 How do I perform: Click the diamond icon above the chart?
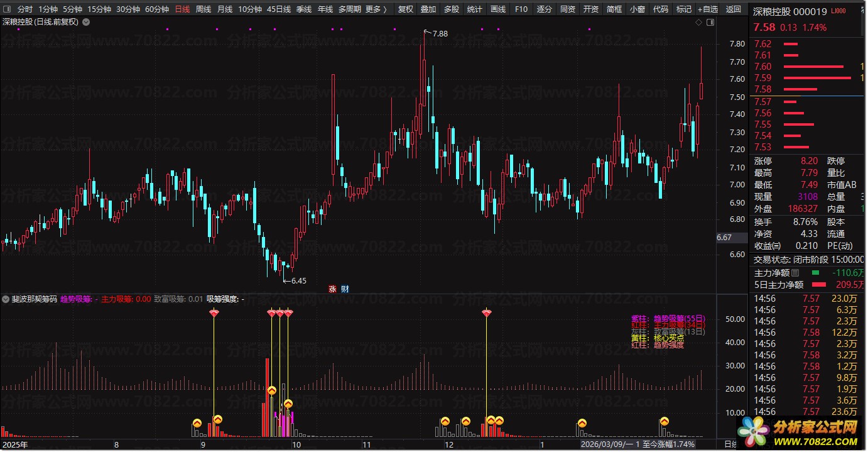[x=698, y=22]
